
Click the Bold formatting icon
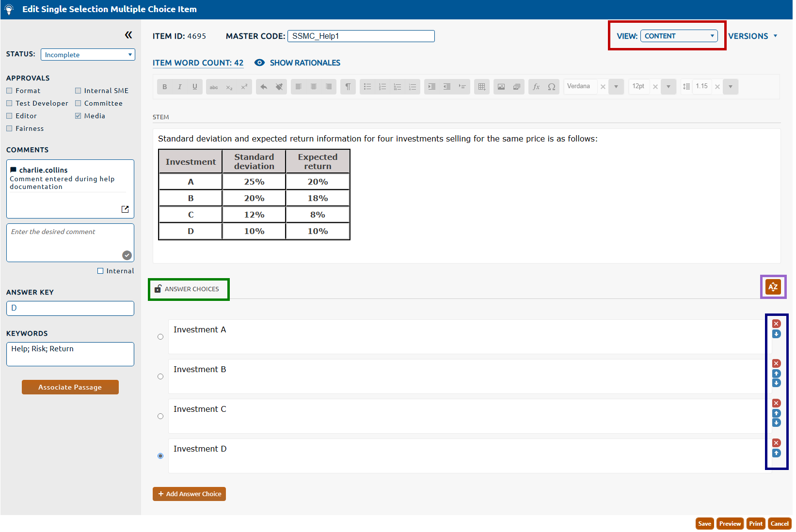click(165, 87)
